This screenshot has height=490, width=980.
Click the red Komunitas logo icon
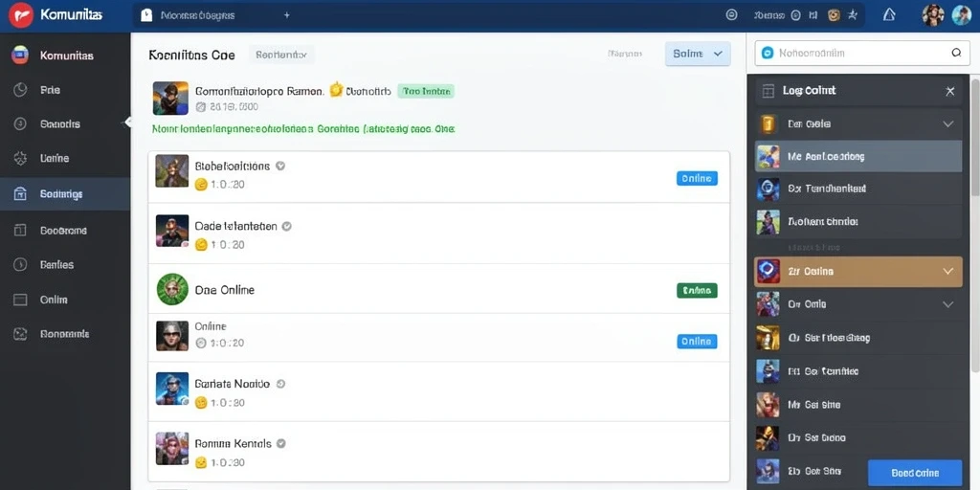click(x=21, y=15)
